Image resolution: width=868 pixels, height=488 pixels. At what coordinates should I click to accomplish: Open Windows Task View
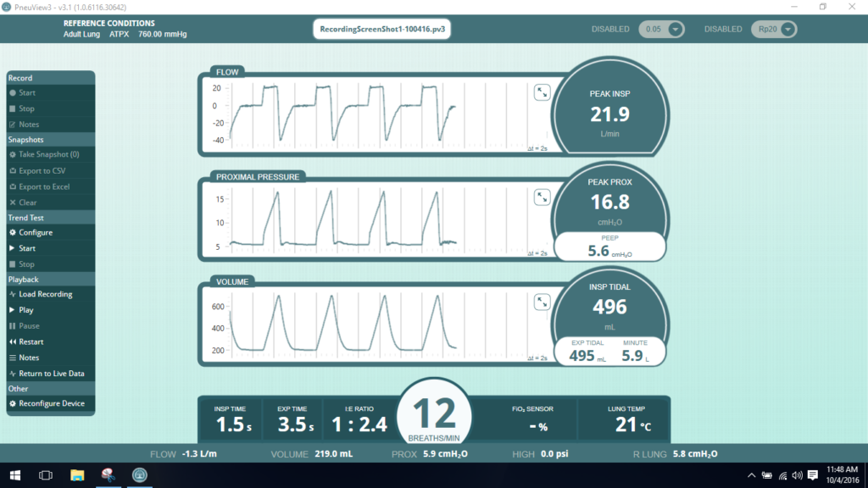click(x=46, y=475)
